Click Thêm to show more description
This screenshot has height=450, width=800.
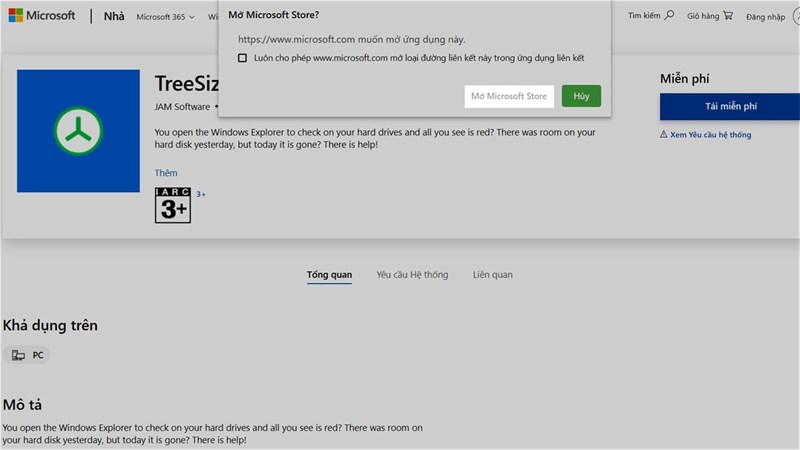pos(166,172)
